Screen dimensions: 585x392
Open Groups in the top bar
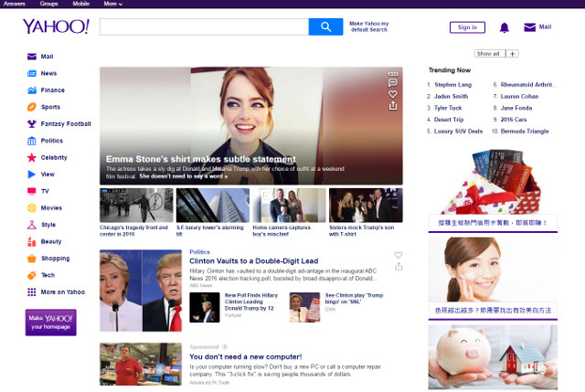(48, 4)
